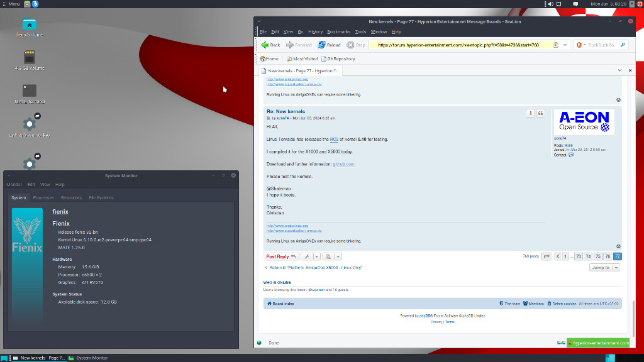Image resolution: width=644 pixels, height=362 pixels.
Task: Expand the URL history dropdown arrow
Action: tap(565, 45)
